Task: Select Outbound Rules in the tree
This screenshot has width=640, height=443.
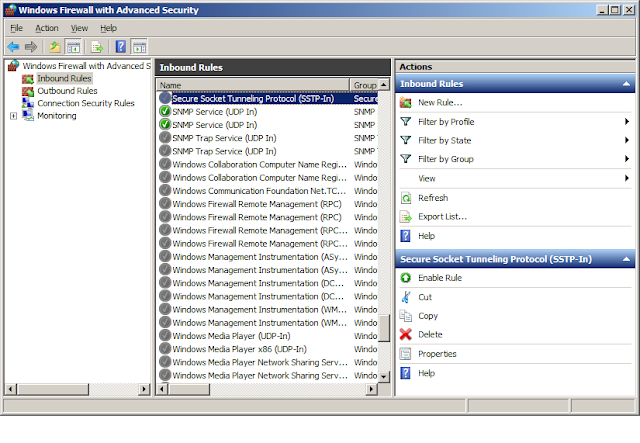Action: pyautogui.click(x=67, y=91)
